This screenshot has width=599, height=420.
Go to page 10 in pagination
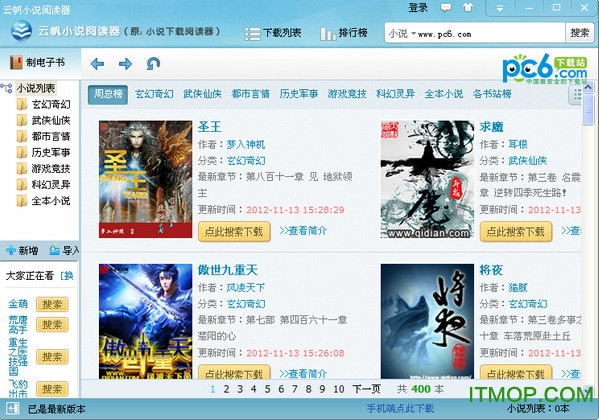[x=339, y=389]
